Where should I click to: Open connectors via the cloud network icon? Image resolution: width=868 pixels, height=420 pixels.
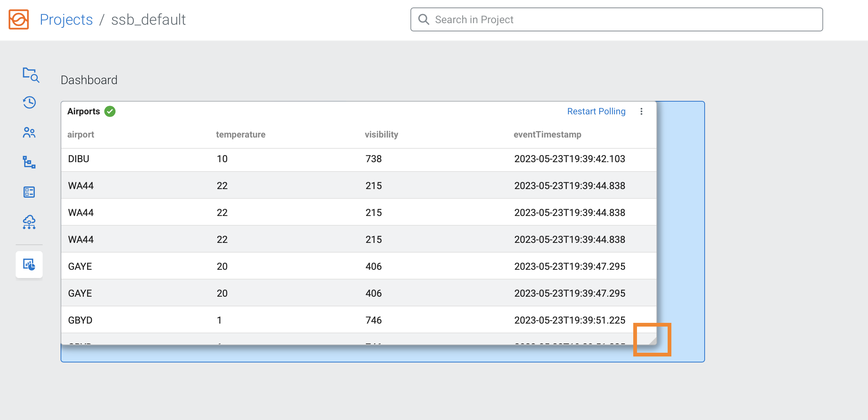tap(29, 222)
